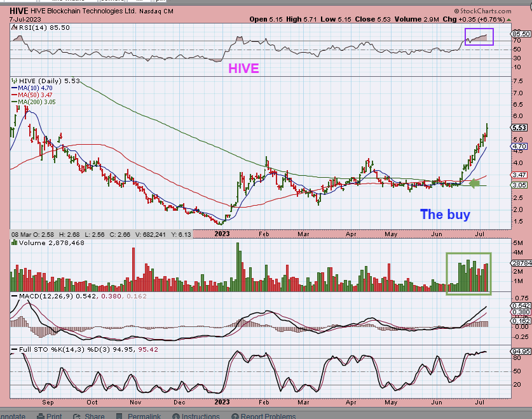Click the 85.50 RSI axis tag
The width and height of the screenshot is (532, 419).
521,34
